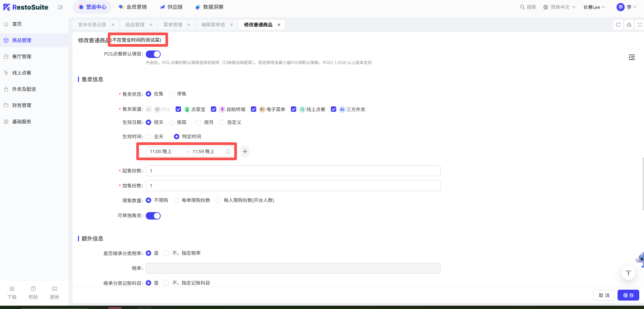Collapse the sidebar menu icon
Image resolution: width=644 pixels, height=309 pixels.
click(x=60, y=7)
